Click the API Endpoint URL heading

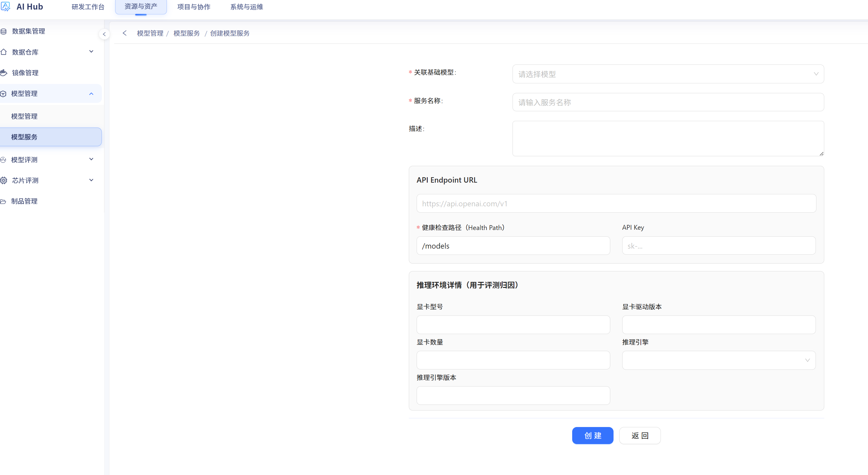pyautogui.click(x=447, y=180)
